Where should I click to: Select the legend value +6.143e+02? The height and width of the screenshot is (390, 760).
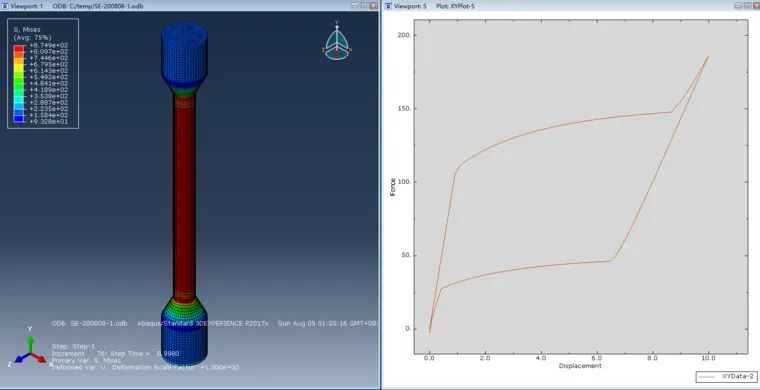[48, 71]
